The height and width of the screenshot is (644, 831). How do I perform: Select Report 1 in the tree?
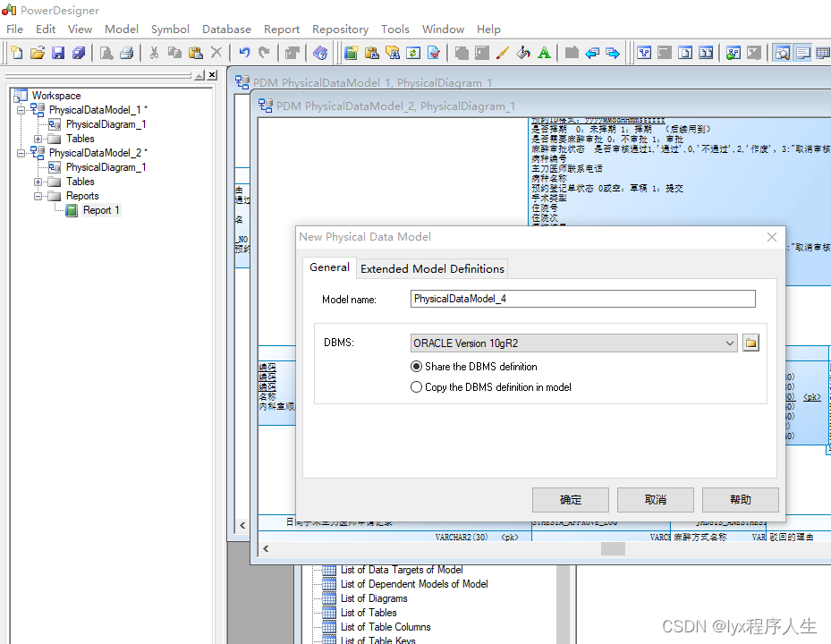(101, 210)
